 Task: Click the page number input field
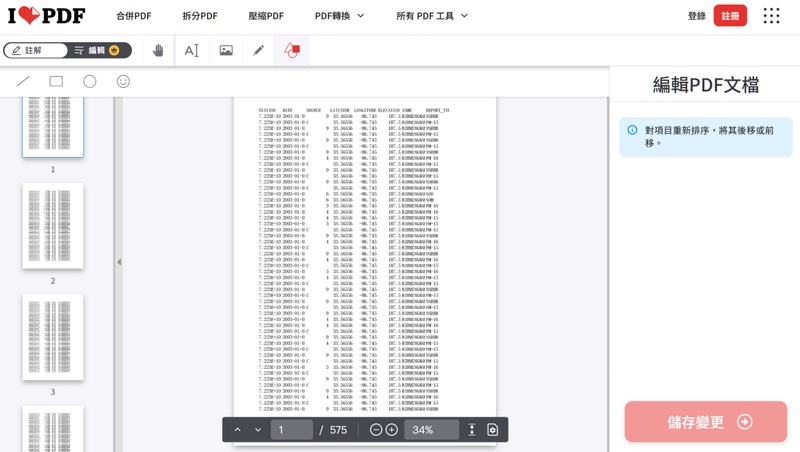tap(292, 430)
